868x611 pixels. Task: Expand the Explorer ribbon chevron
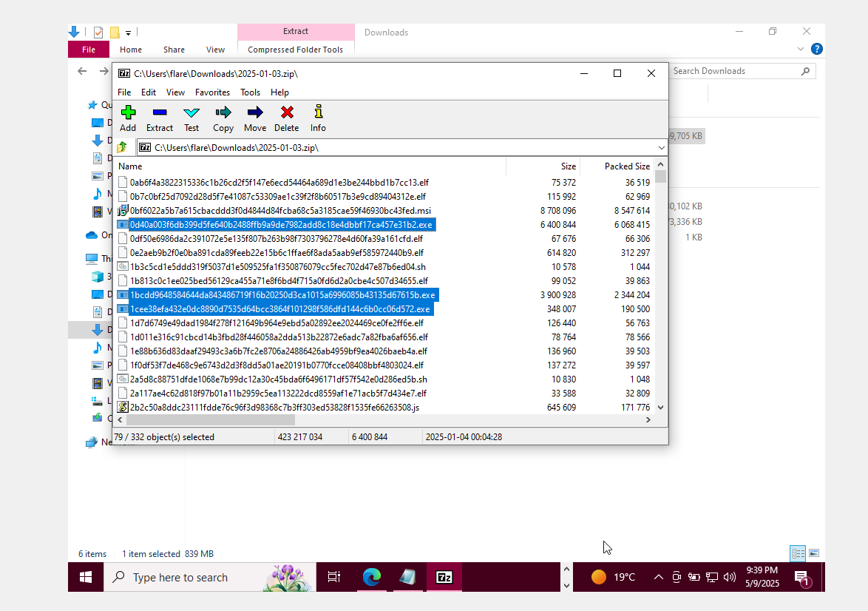point(800,50)
